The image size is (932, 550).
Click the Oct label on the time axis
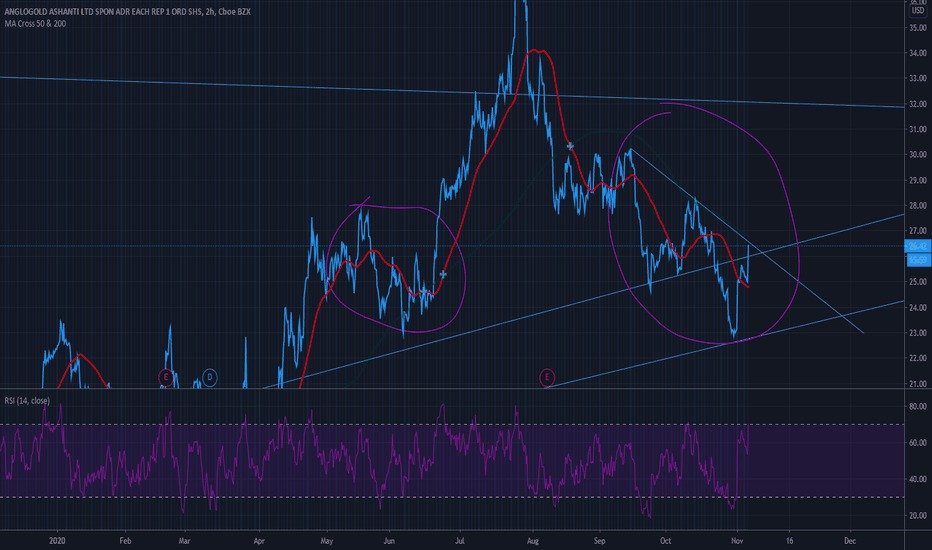tap(665, 540)
